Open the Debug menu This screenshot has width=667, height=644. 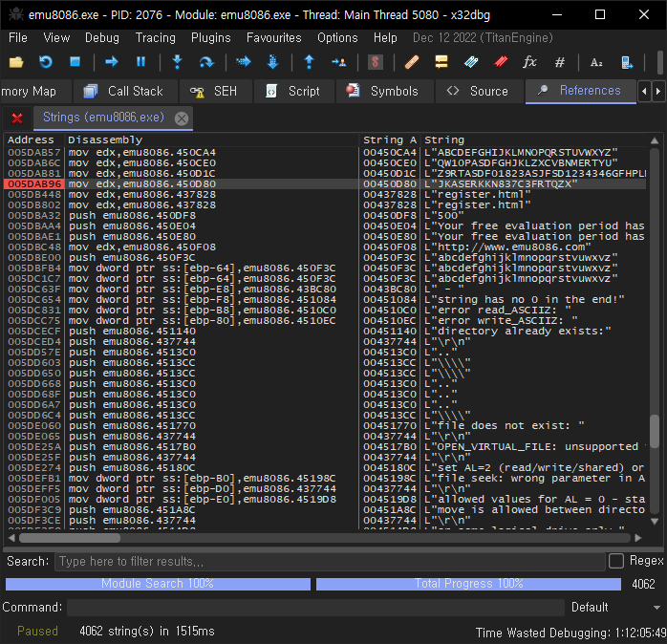pyautogui.click(x=102, y=38)
